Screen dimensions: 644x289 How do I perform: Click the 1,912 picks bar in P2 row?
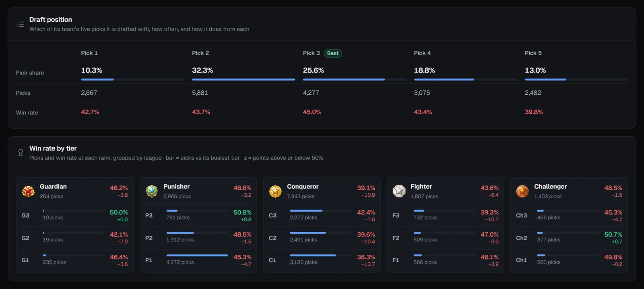click(197, 233)
